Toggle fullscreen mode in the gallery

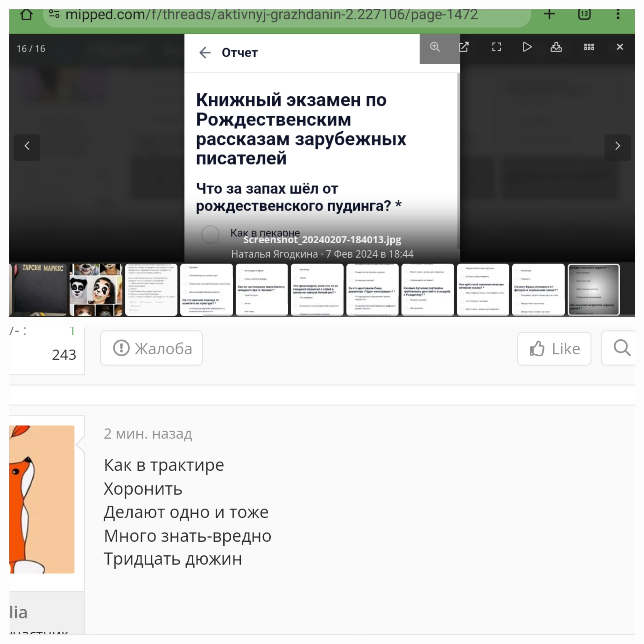(x=496, y=47)
